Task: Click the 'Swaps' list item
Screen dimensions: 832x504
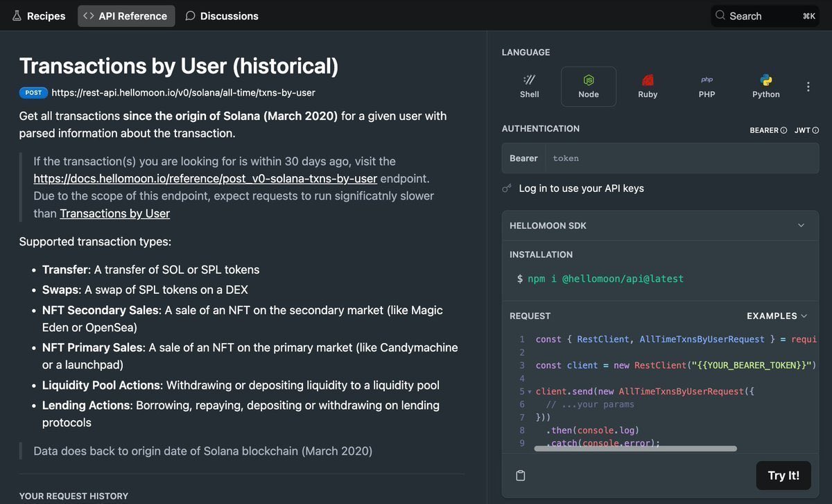Action: click(145, 290)
